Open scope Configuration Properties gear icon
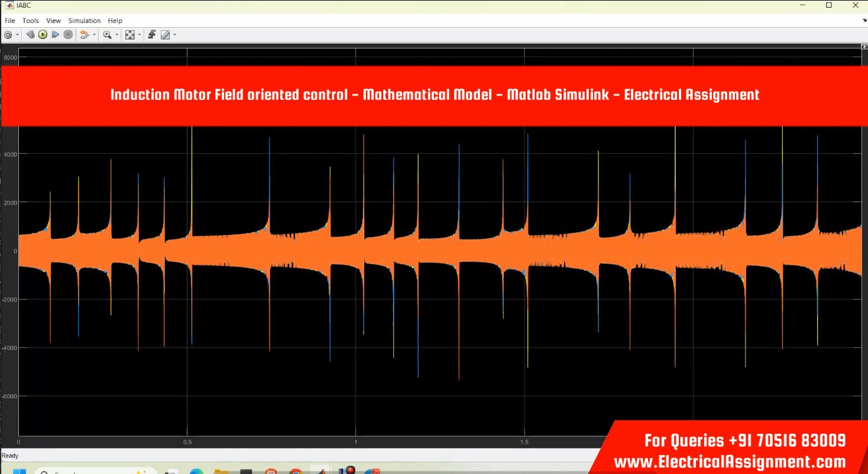The width and height of the screenshot is (868, 474). [x=8, y=35]
